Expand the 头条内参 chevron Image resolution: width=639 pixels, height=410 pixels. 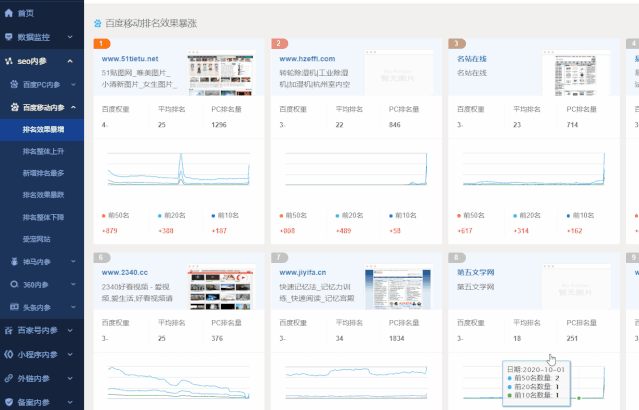point(73,307)
